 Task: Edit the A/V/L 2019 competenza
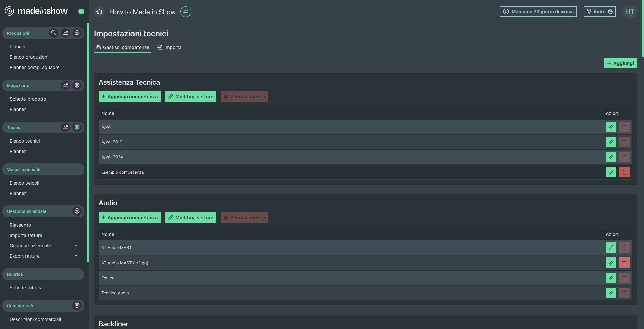click(x=611, y=142)
